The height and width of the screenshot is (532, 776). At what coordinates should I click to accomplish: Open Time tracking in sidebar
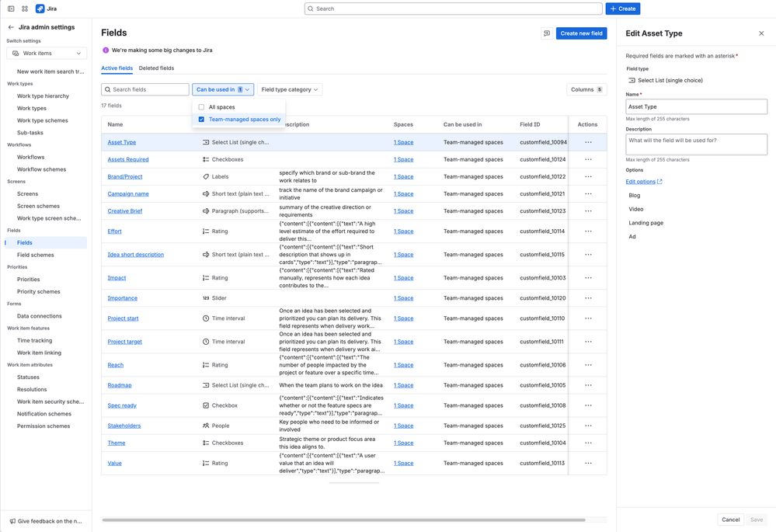[x=35, y=340]
